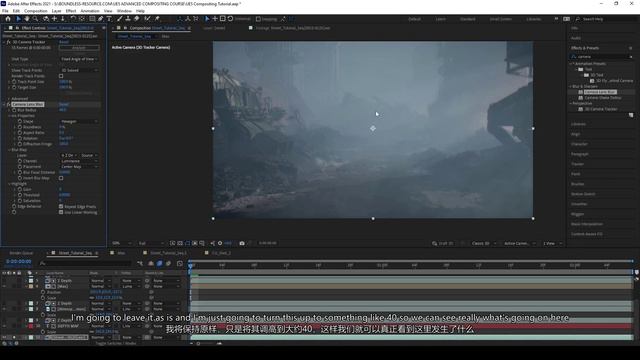Click the snapshot camera icon in viewer

(x=242, y=243)
